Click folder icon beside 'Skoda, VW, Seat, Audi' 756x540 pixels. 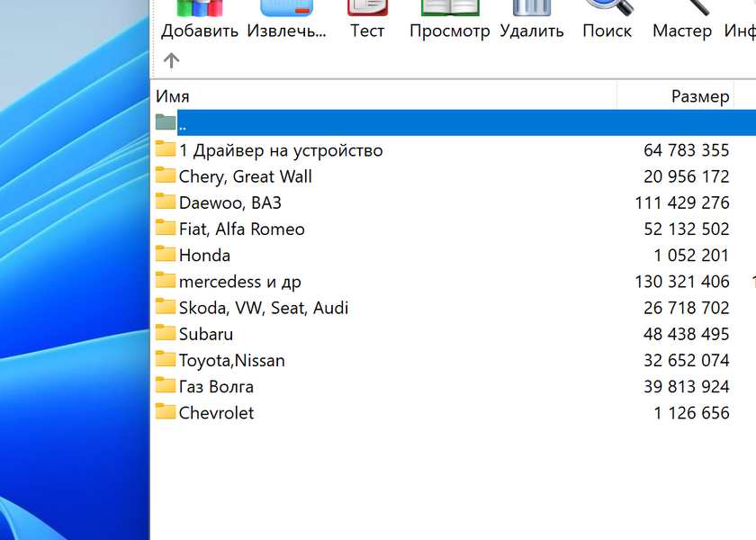click(x=166, y=306)
